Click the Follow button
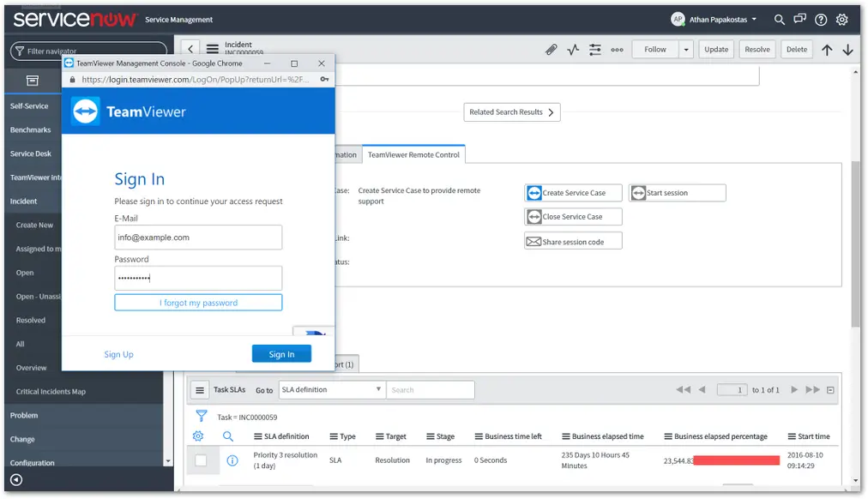This screenshot has height=499, width=868. (655, 50)
